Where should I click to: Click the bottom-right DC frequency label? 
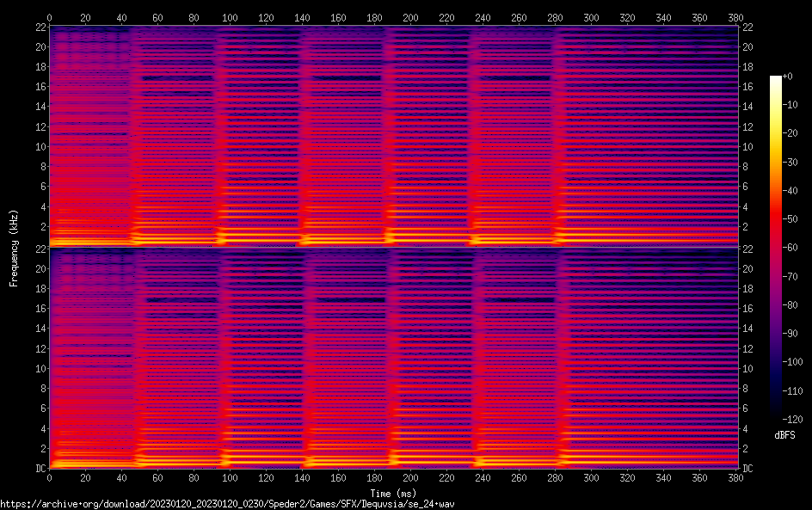748,469
